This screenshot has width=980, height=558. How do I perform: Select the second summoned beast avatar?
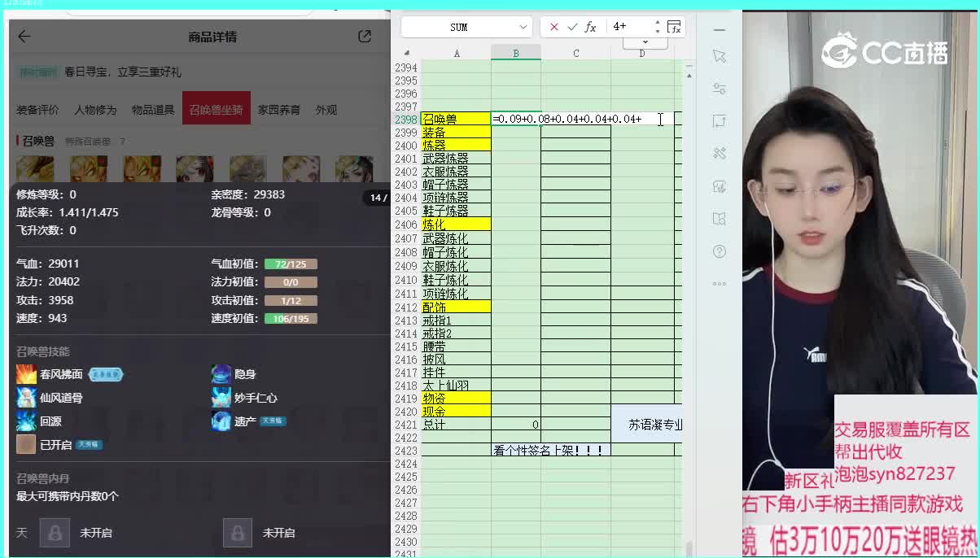click(88, 169)
